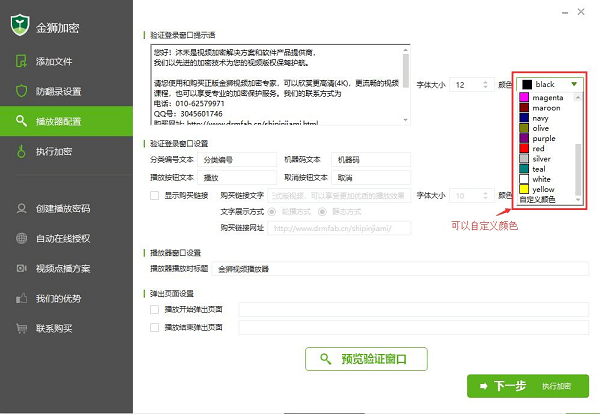
Task: Click the 金狮加密 shield logo
Action: pos(20,25)
